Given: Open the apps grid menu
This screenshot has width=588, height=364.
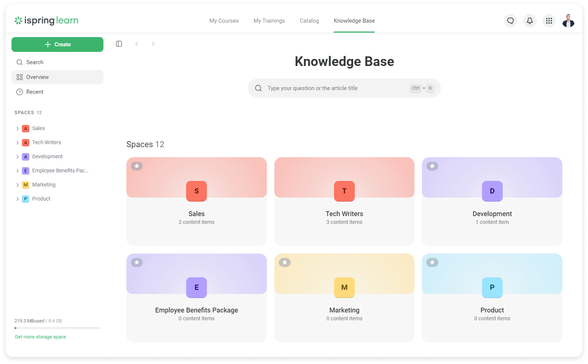Looking at the screenshot, I should point(549,21).
